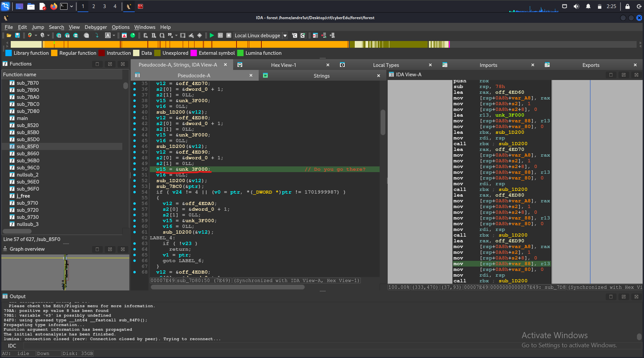
Task: Click the diamond-shaped toolbar icon
Action: point(200,35)
